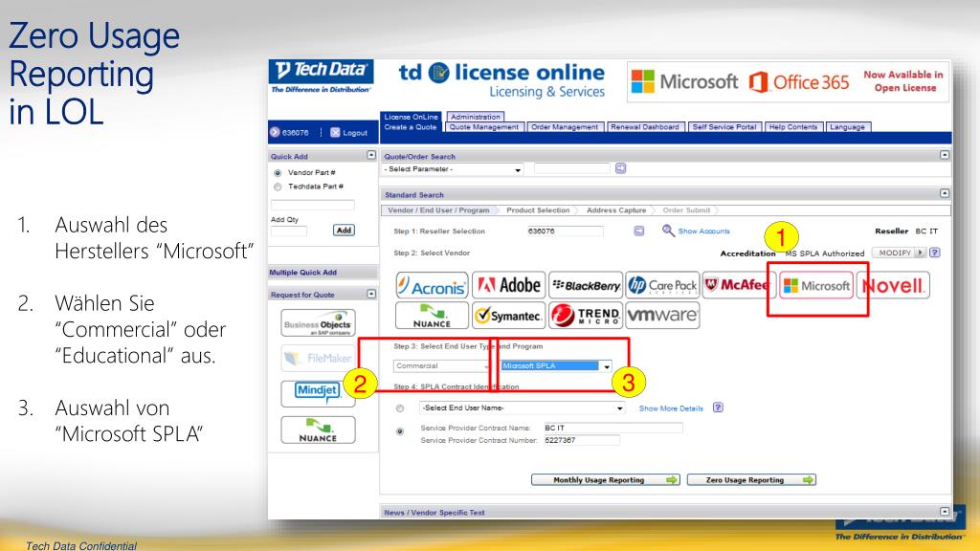Click the Service Provider Contract Number field
Image resolution: width=980 pixels, height=551 pixels.
click(581, 440)
